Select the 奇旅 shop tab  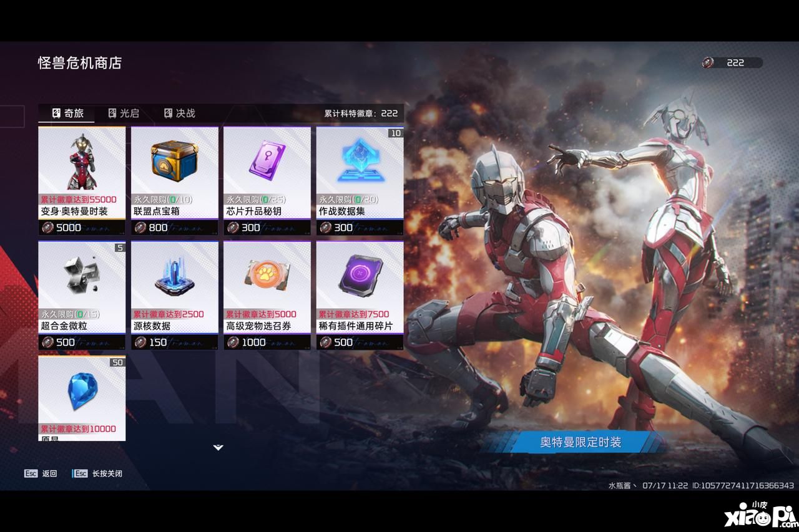click(x=67, y=113)
